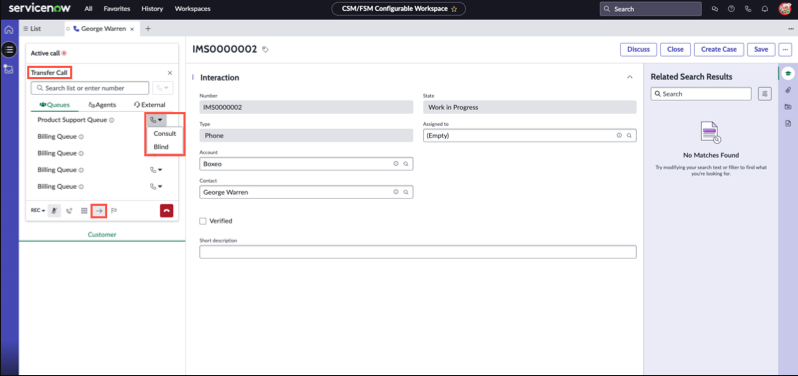The height and width of the screenshot is (376, 798).
Task: Open filter settings beside Related Search
Action: [x=765, y=94]
